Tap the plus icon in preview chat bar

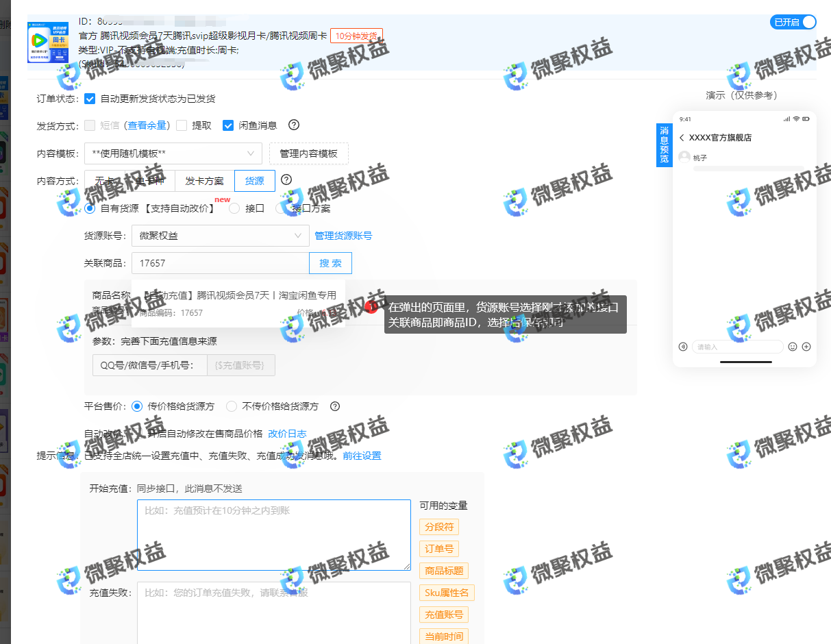point(806,347)
